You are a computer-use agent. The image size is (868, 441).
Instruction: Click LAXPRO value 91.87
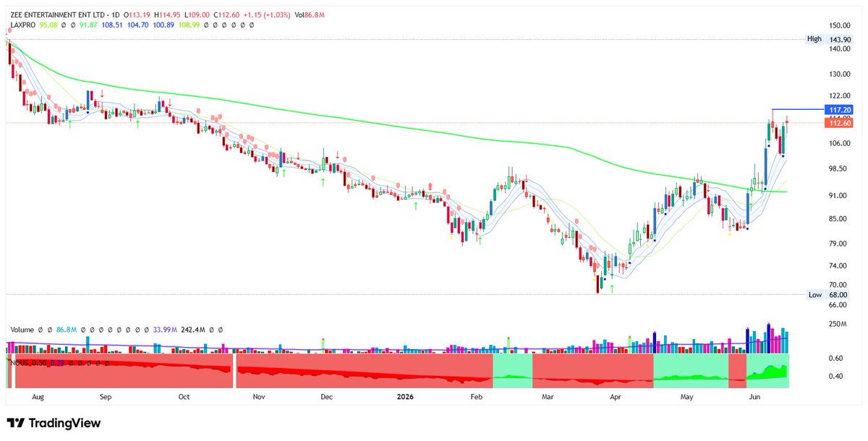pyautogui.click(x=89, y=25)
